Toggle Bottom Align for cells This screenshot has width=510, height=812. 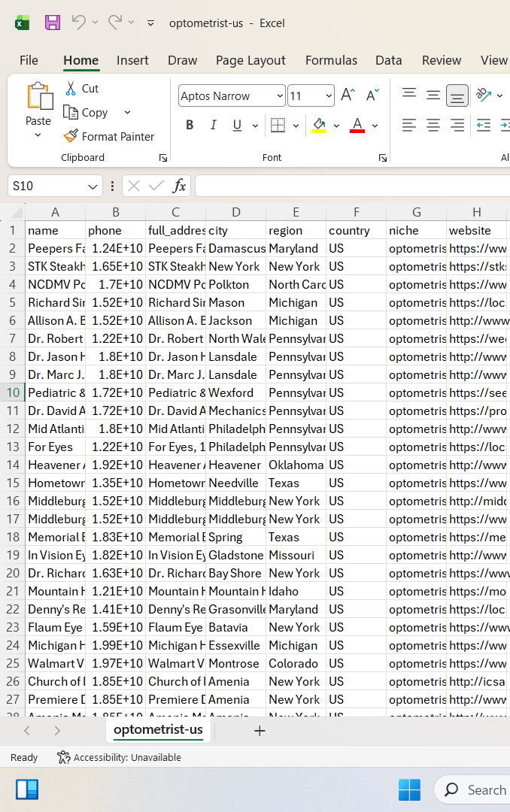coord(457,95)
